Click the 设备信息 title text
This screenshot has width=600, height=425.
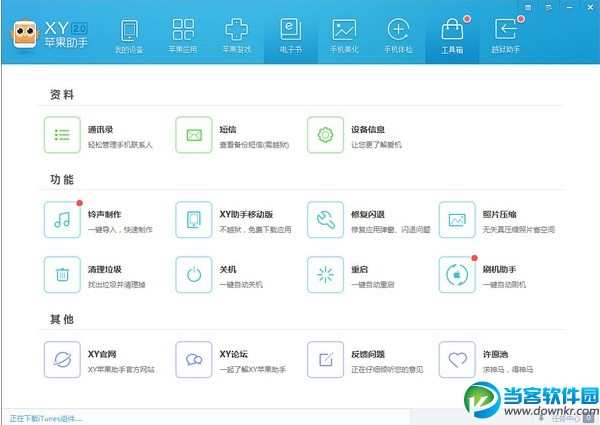[368, 130]
